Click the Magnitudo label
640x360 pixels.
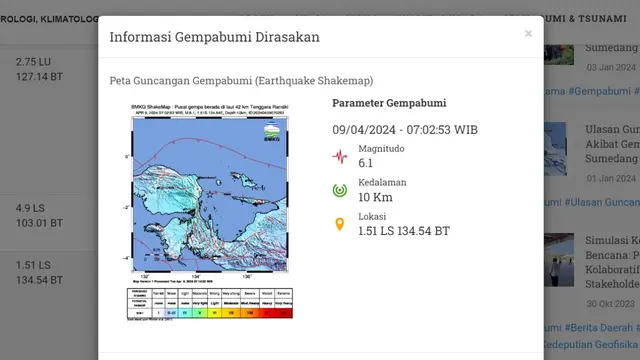[x=381, y=149]
